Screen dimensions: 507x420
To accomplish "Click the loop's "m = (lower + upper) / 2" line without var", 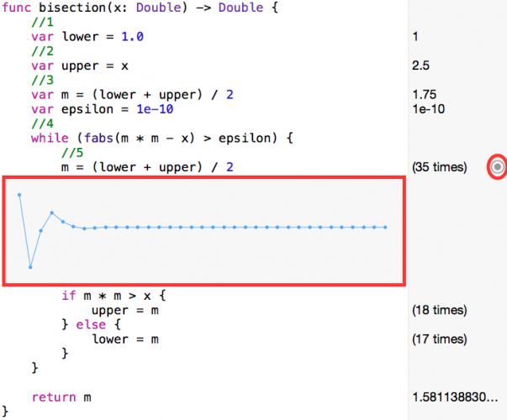I will pyautogui.click(x=147, y=167).
